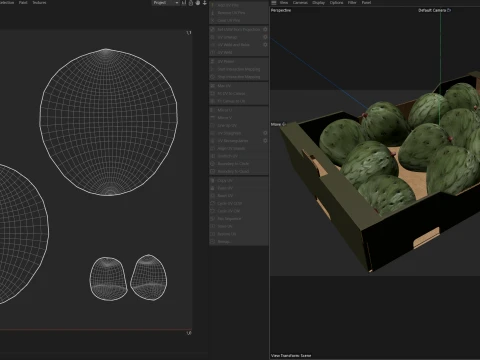The image size is (480, 360).
Task: Run the UV Straighten command
Action: click(x=236, y=133)
